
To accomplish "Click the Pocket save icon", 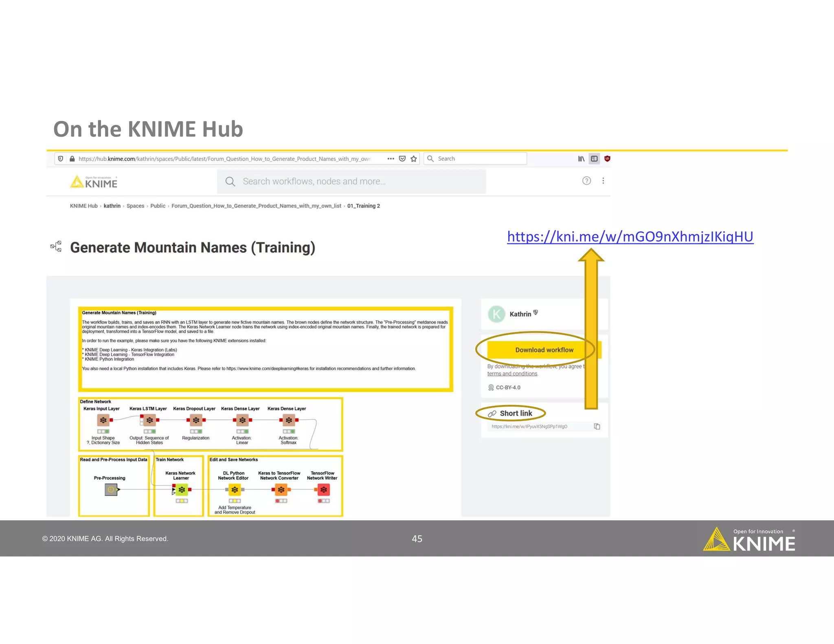I will (x=402, y=159).
